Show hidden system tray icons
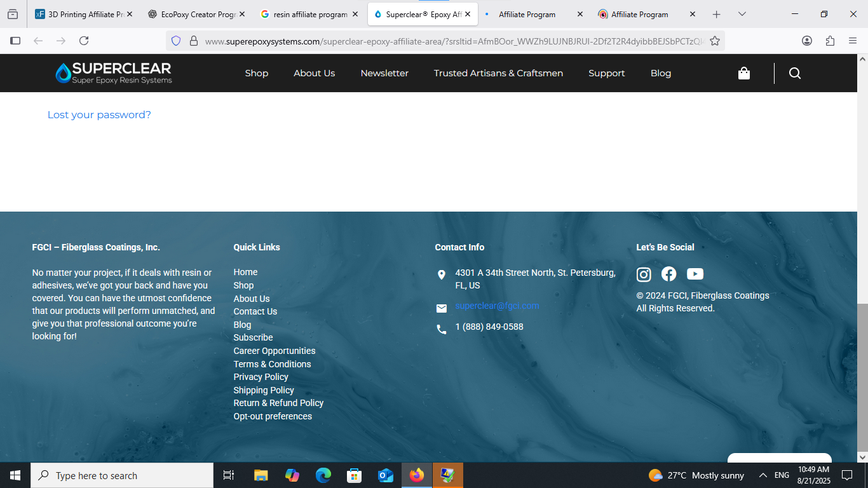Viewport: 868px width, 488px height. point(763,475)
